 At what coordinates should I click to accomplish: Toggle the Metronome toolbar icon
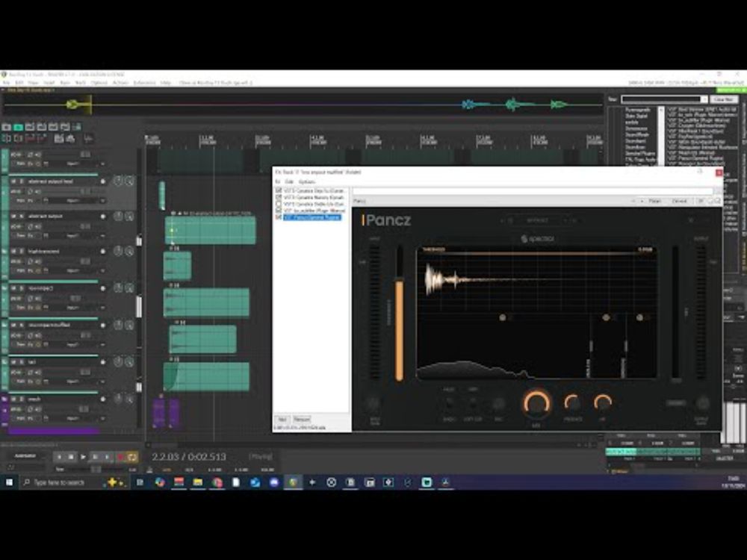(x=77, y=127)
